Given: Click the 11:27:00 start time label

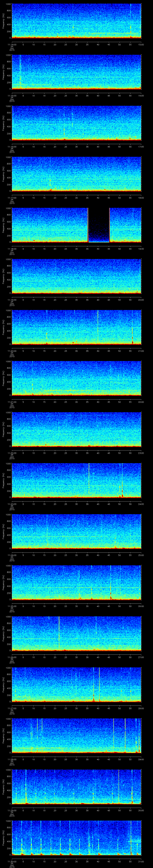Looking at the screenshot, I should point(12,708).
